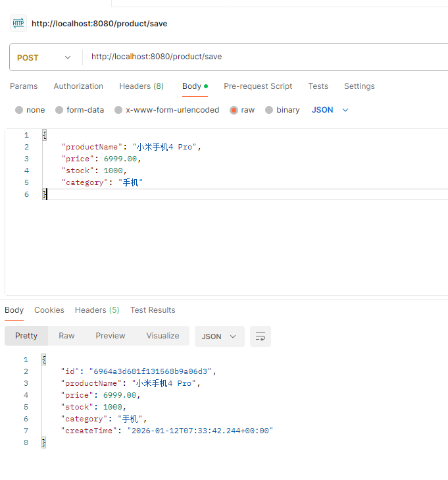Choose x-www-form-urlencoded body type
Screen dimensions: 448x480
pos(118,110)
